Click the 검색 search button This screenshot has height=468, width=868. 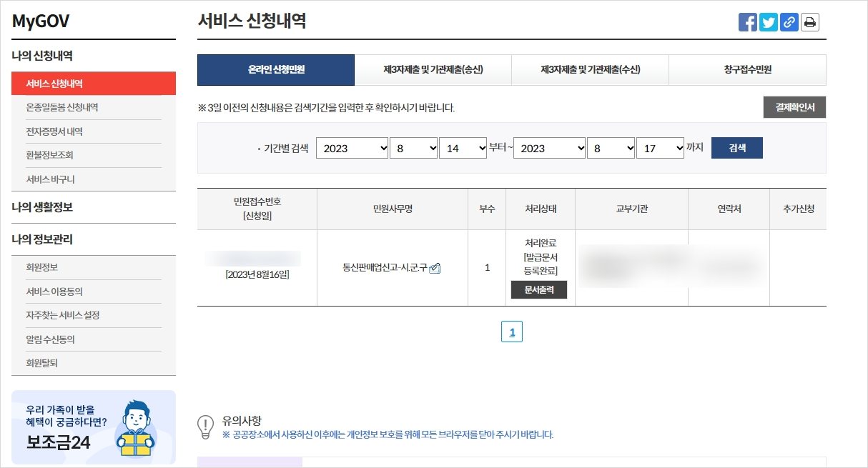[x=736, y=148]
